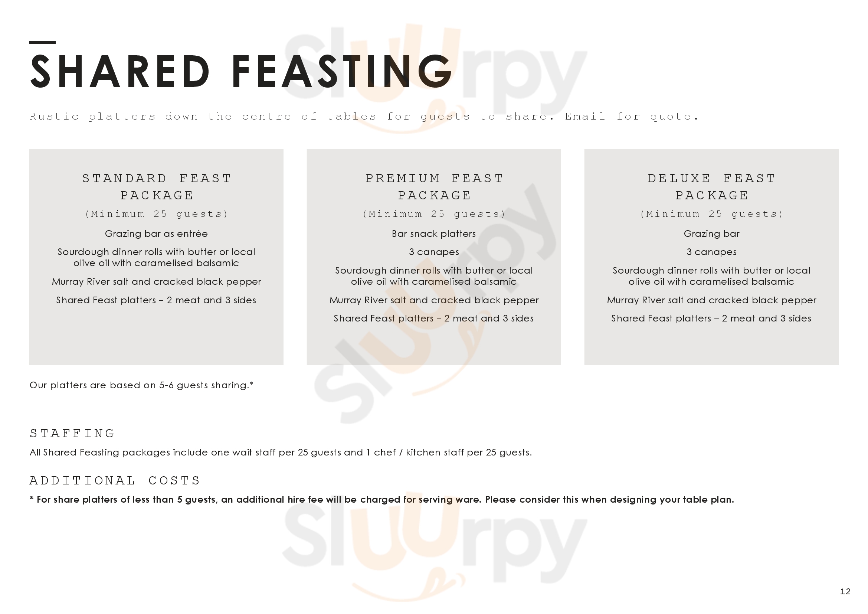Image resolution: width=868 pixels, height=614 pixels.
Task: Click '3 canapes' in the Premium package
Action: [433, 252]
